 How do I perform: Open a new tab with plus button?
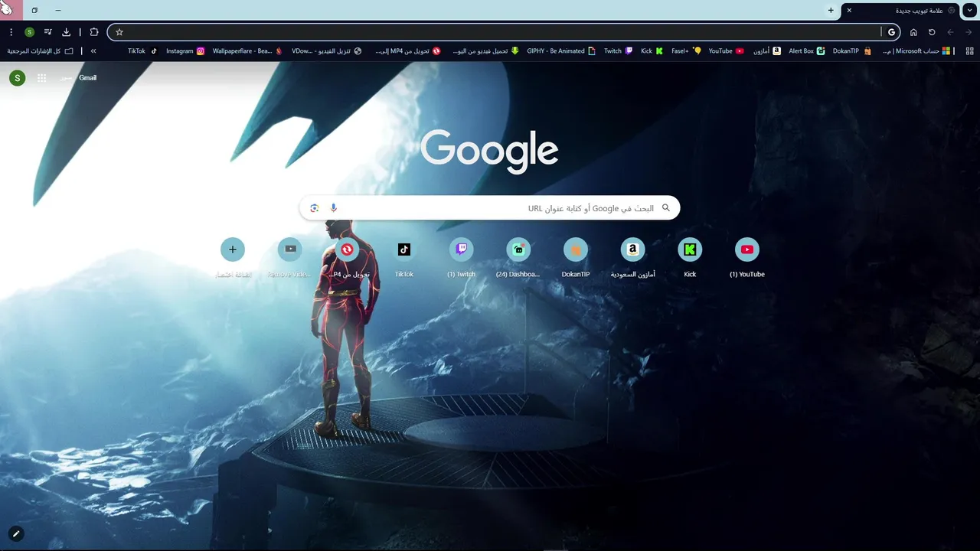point(831,10)
